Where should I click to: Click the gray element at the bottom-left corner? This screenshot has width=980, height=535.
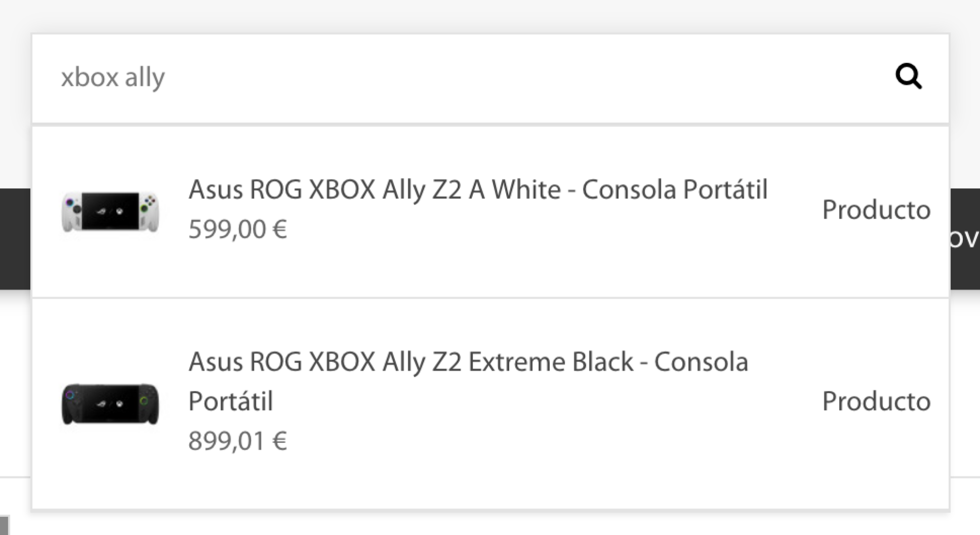pyautogui.click(x=4, y=525)
